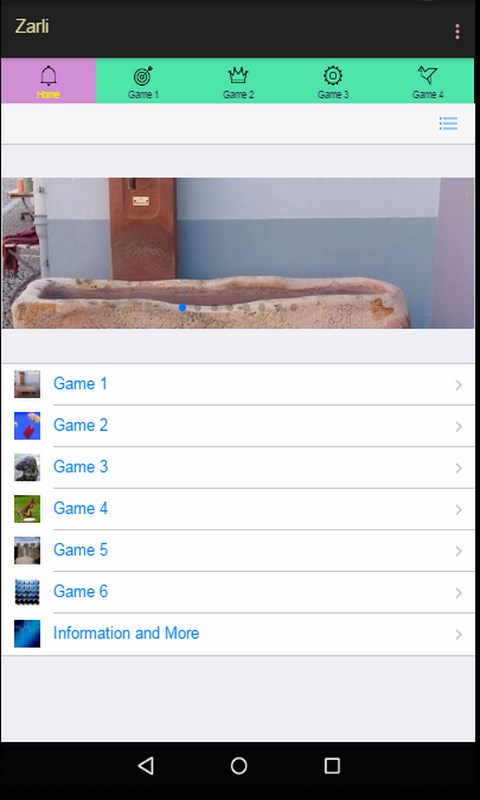This screenshot has width=480, height=800.
Task: Select the Game 4 origami bird icon
Action: [427, 76]
